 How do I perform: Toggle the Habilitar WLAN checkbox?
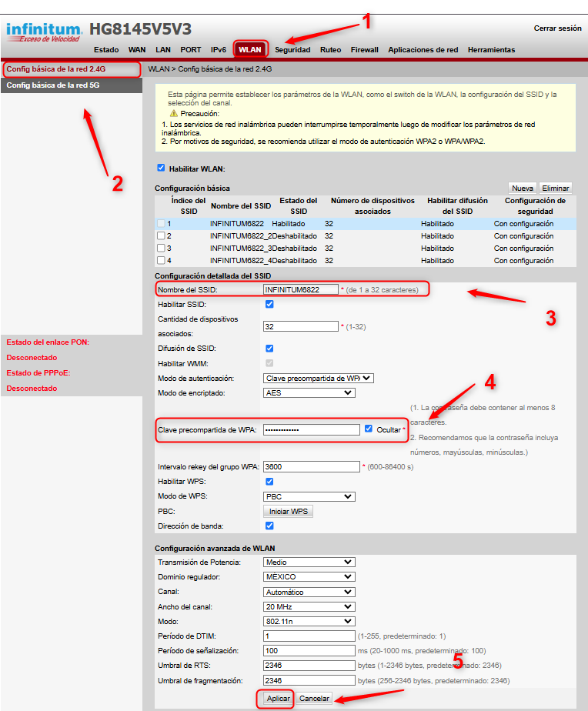[x=161, y=168]
